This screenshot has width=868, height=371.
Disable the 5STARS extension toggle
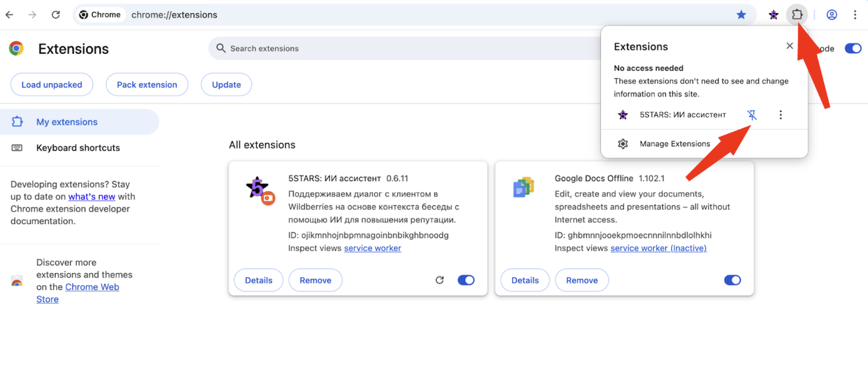(x=466, y=280)
